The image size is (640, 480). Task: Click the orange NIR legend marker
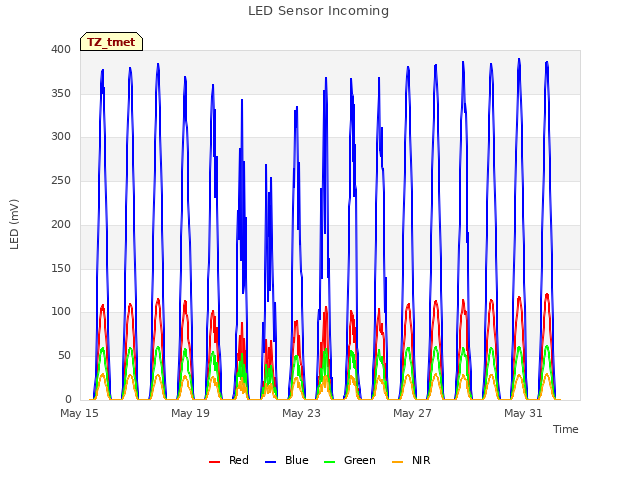pyautogui.click(x=397, y=462)
